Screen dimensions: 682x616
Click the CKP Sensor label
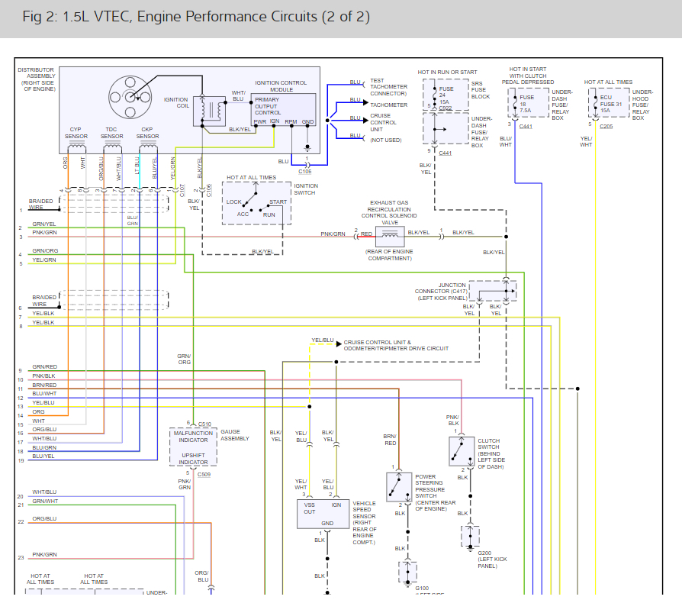pos(147,133)
